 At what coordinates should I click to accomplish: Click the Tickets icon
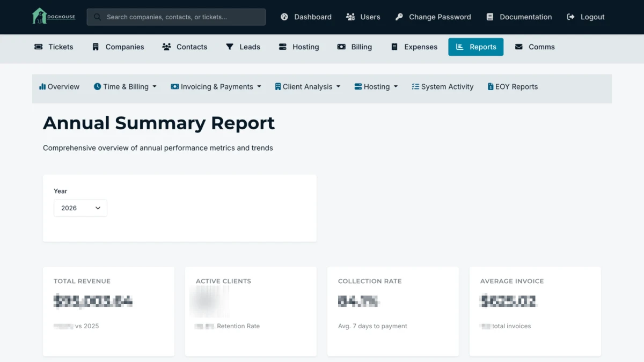(39, 47)
